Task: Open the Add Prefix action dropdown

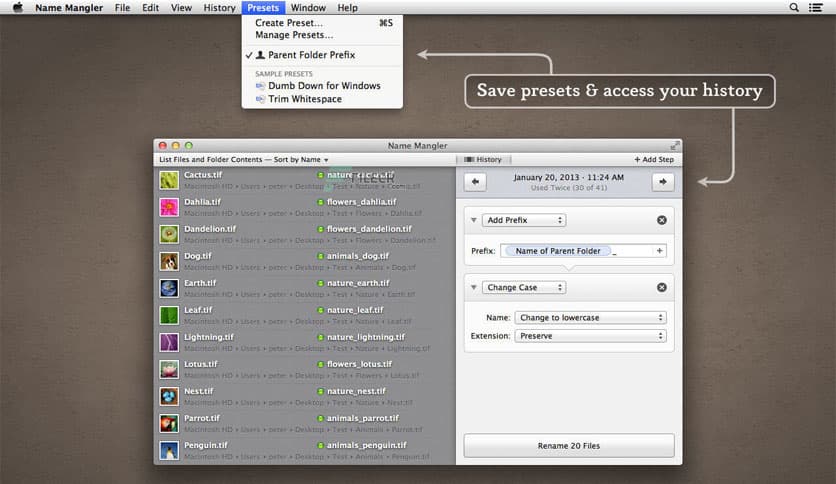Action: pos(524,220)
